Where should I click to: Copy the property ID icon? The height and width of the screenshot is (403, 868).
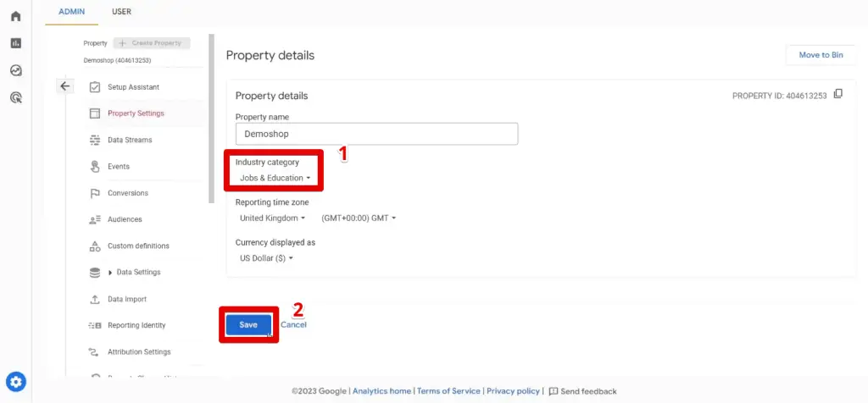tap(838, 94)
